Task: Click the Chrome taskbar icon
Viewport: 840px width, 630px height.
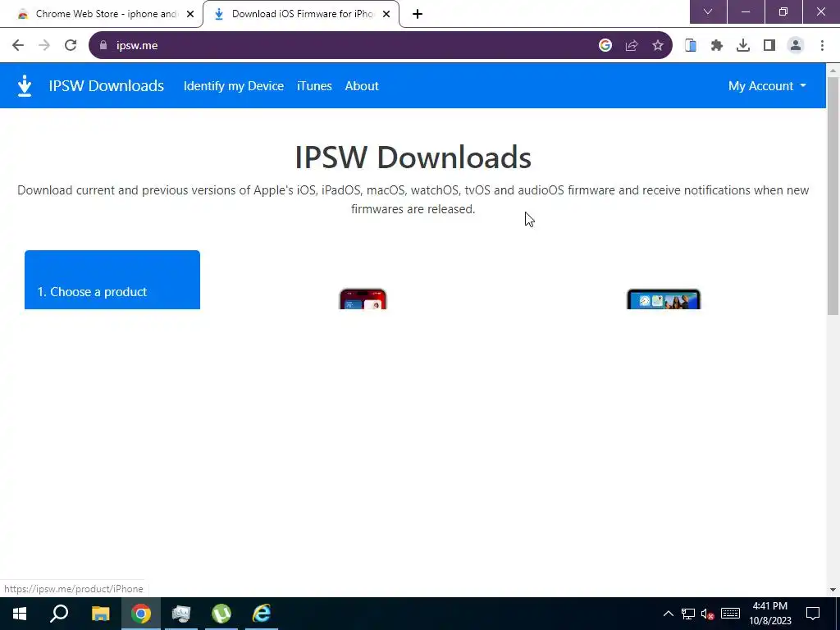Action: [141, 614]
